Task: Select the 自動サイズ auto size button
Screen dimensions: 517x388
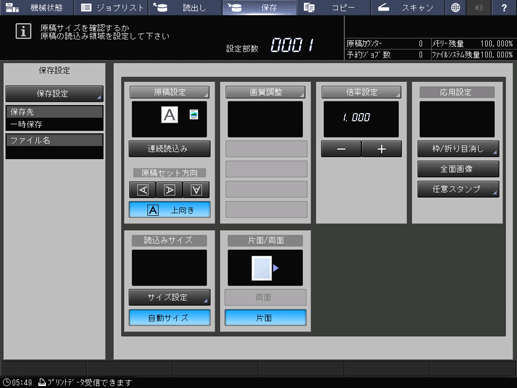Action: tap(169, 318)
